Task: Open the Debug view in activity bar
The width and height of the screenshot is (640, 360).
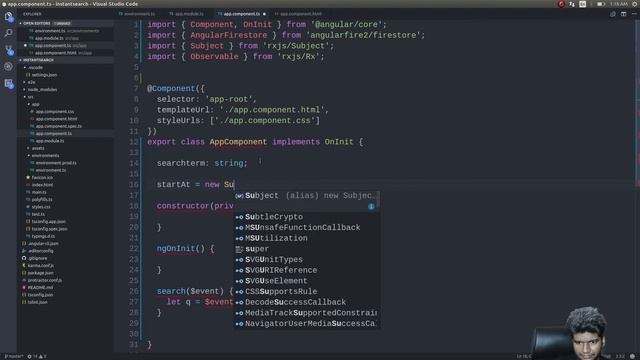Action: click(8, 66)
